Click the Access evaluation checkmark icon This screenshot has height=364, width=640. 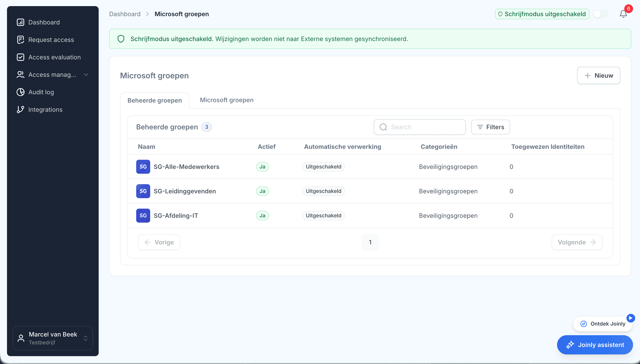[21, 57]
